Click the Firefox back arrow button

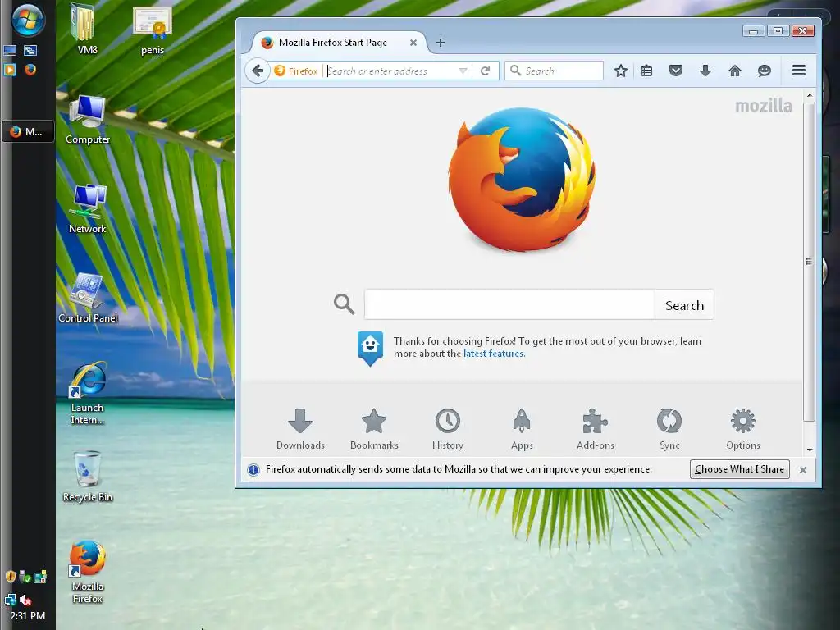(258, 71)
